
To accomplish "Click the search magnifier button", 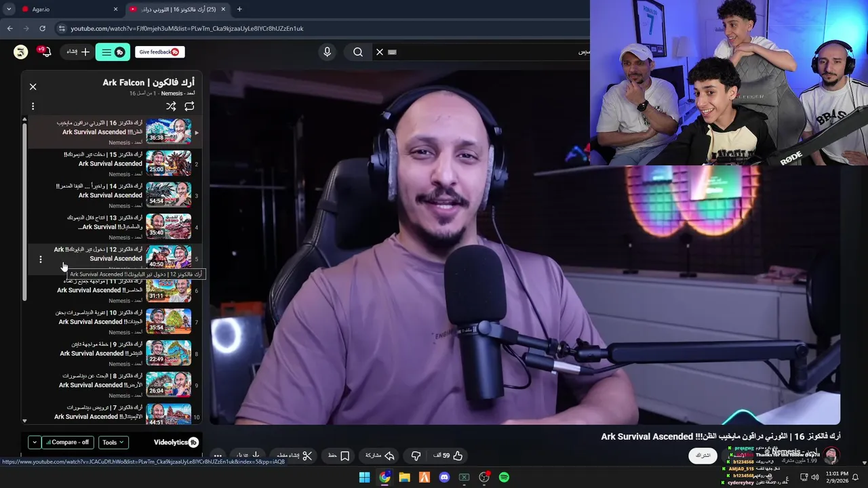I will pos(358,52).
